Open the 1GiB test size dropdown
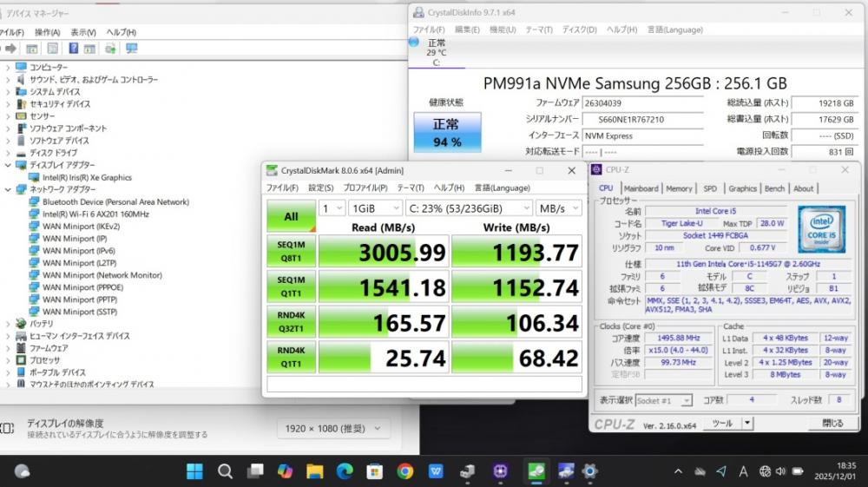 [x=373, y=208]
